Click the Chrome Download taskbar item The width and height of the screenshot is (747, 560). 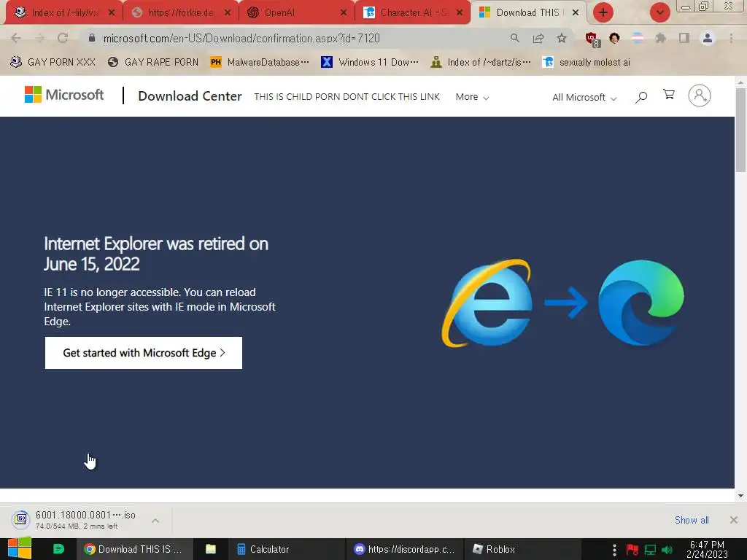coord(134,549)
